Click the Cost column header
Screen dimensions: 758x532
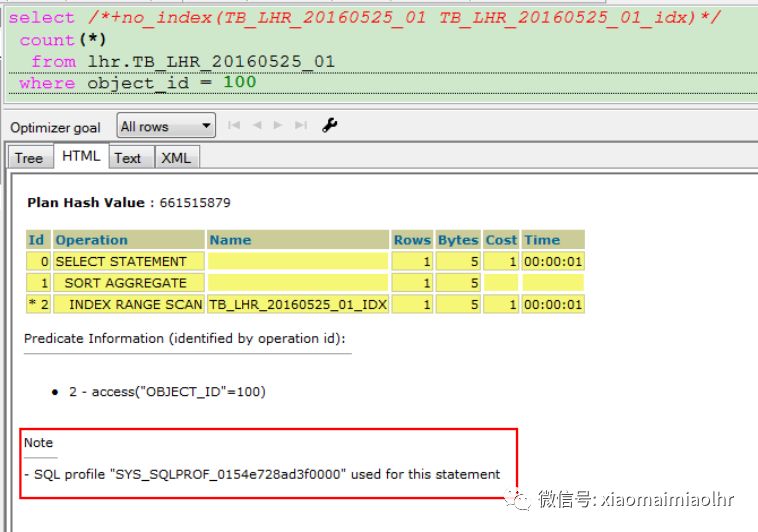click(x=501, y=240)
